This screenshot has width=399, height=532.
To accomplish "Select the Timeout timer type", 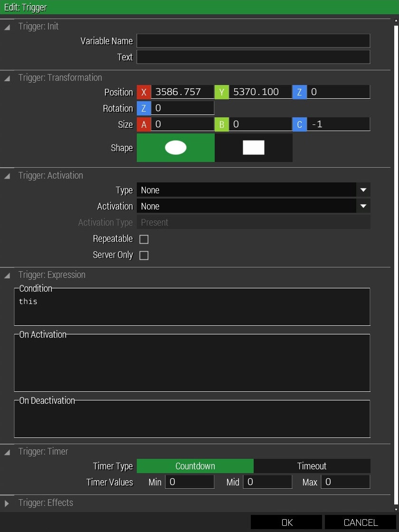I will click(x=312, y=466).
